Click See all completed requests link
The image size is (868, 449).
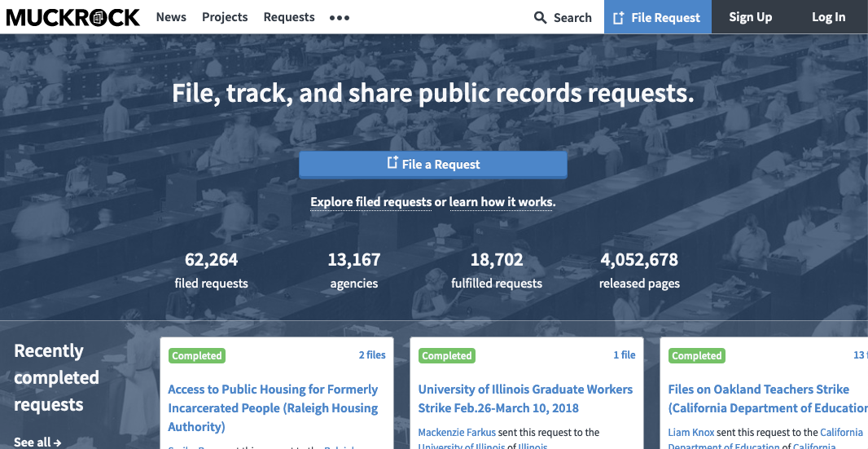pyautogui.click(x=37, y=442)
